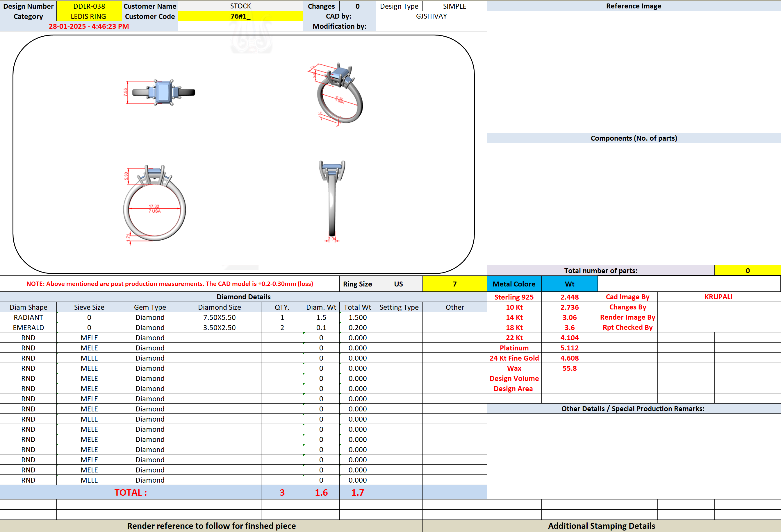Select the RADIANT diamond shape cell
Image resolution: width=781 pixels, height=532 pixels.
pos(28,317)
